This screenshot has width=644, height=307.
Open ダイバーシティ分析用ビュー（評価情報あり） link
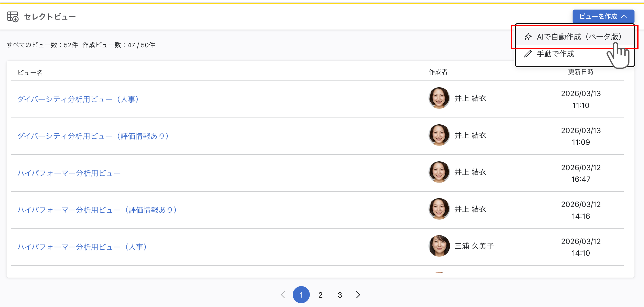pyautogui.click(x=93, y=136)
